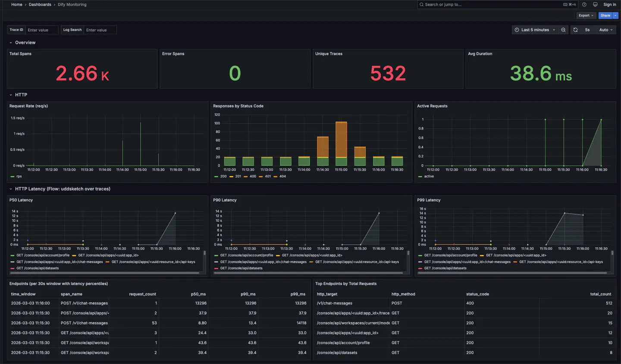Click the zoom out time range icon
This screenshot has width=621, height=364.
tap(563, 30)
